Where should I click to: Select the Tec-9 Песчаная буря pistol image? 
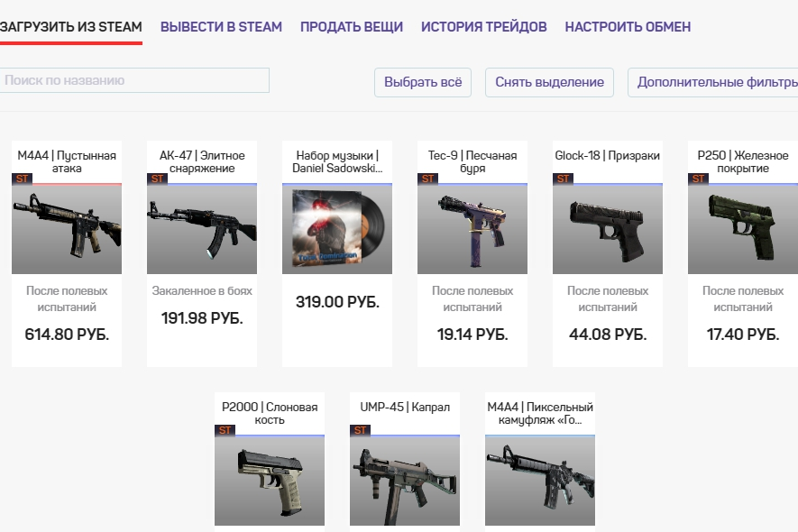coord(472,229)
